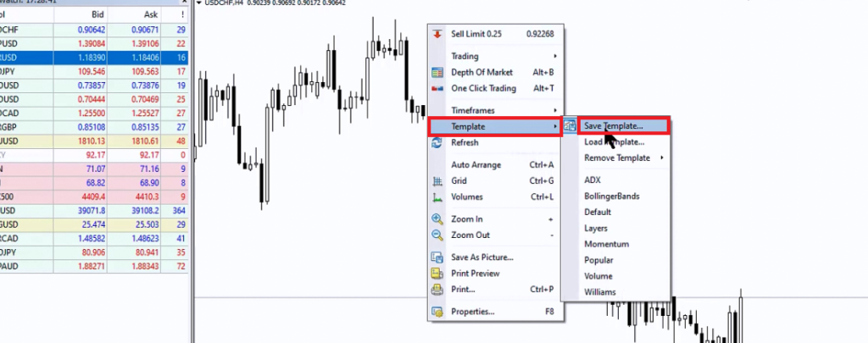Choose Sell Limit 0.25 menu entry
868x343 pixels.
[x=495, y=34]
